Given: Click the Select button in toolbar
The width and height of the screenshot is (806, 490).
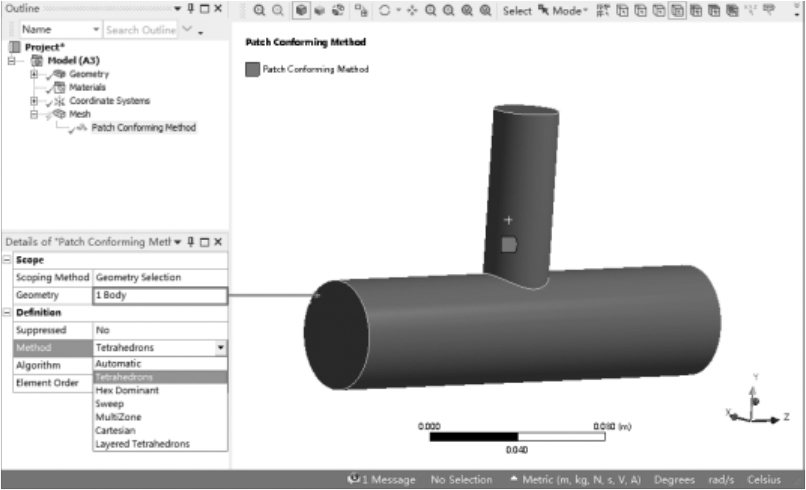Looking at the screenshot, I should pyautogui.click(x=517, y=11).
